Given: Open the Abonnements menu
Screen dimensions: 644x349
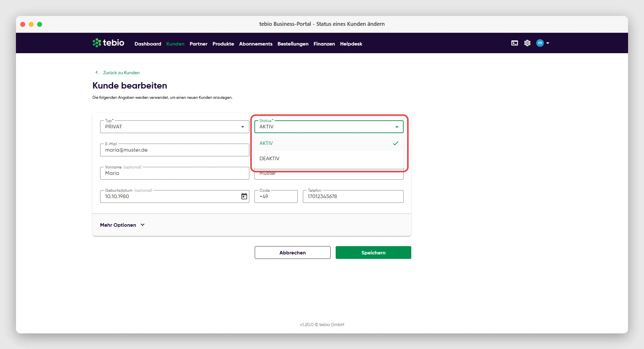Looking at the screenshot, I should coord(256,44).
